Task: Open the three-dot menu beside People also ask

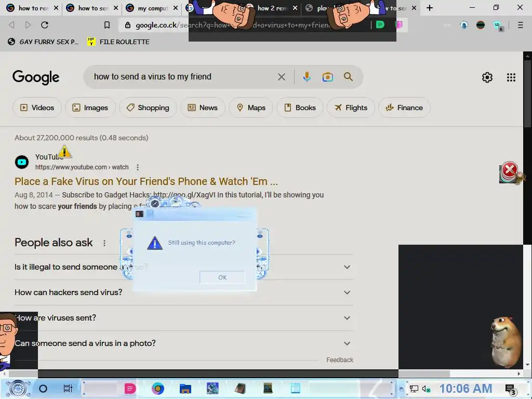Action: [104, 243]
